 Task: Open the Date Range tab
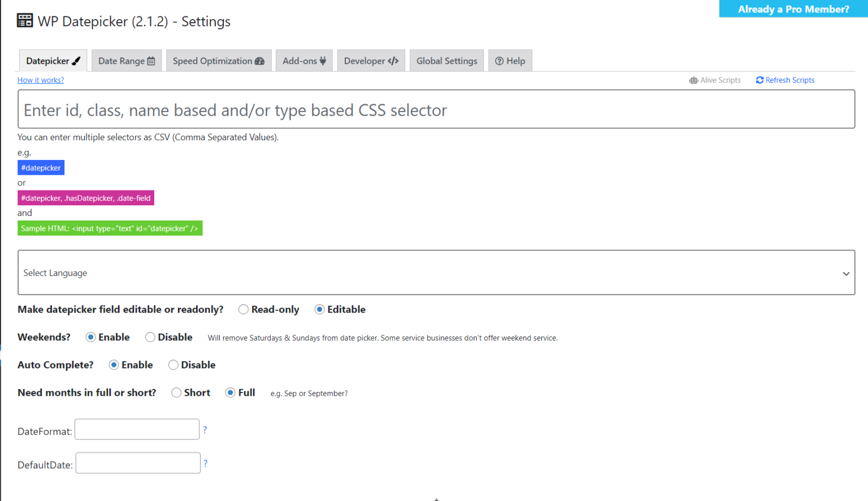point(127,61)
